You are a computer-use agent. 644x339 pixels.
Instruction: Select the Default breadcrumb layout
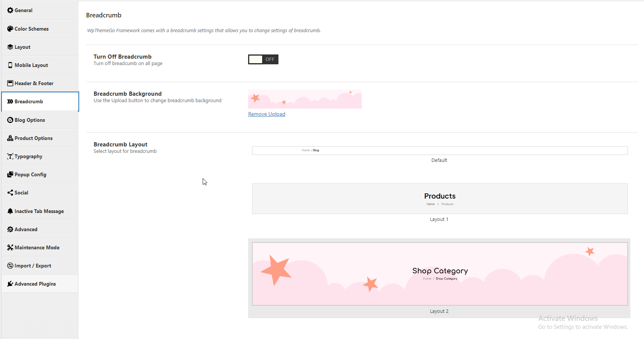click(x=439, y=151)
